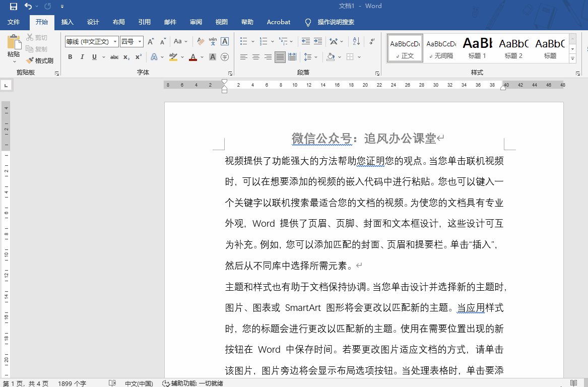Apply bold formatting to text

tap(70, 57)
